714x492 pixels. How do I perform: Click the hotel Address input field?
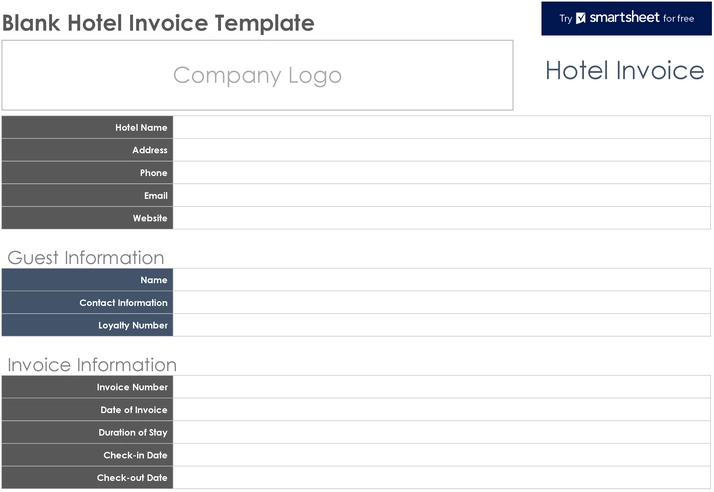(x=441, y=150)
